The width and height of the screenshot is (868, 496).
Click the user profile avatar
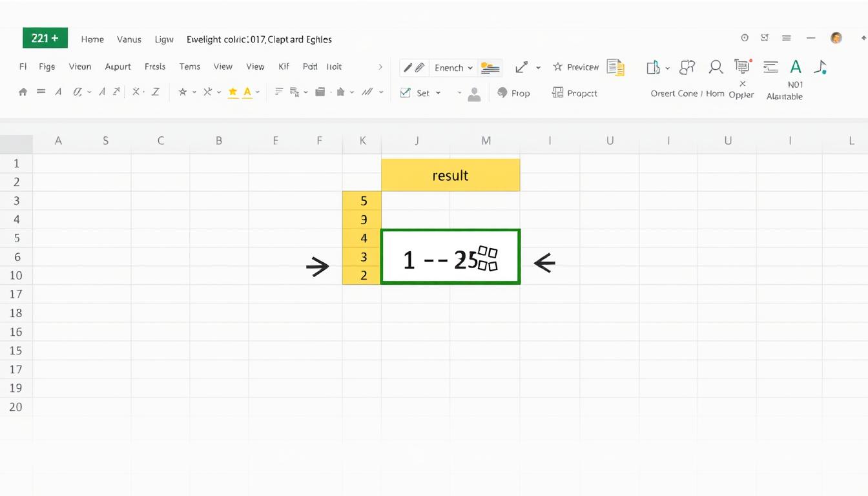836,38
